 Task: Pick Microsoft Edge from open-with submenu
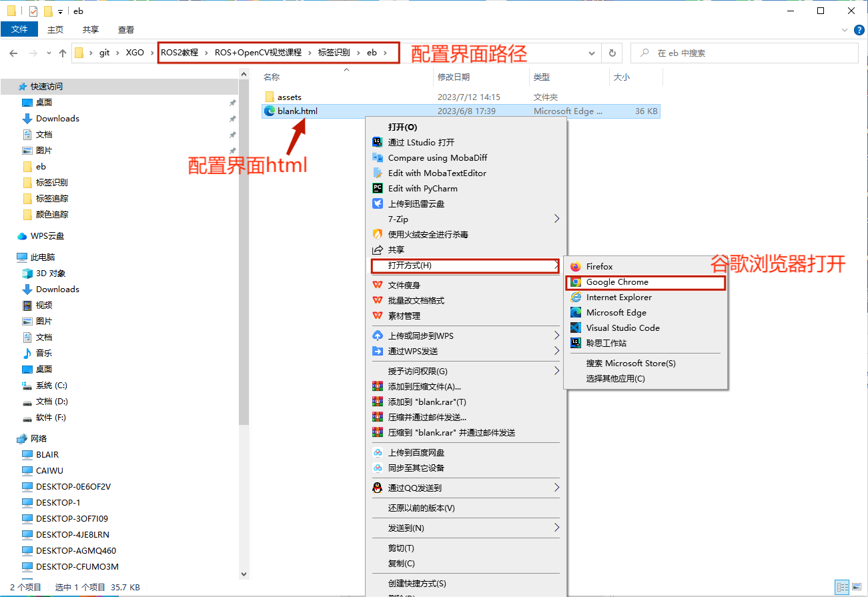click(x=645, y=313)
